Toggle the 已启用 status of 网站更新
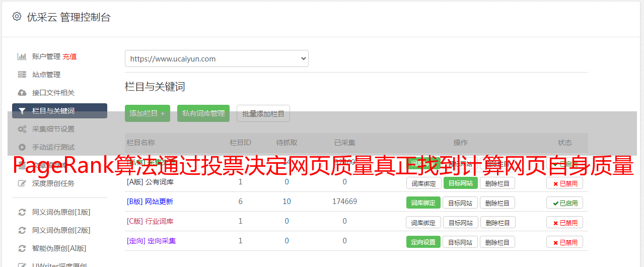This screenshot has height=267, width=644. 565,203
